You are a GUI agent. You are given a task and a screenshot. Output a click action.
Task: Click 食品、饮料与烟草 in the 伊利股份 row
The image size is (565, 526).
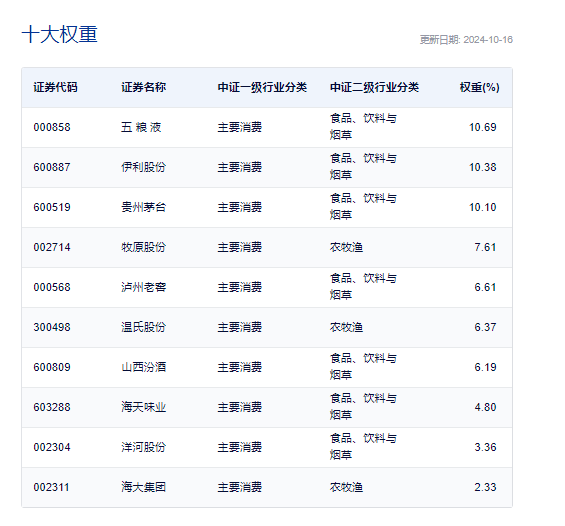point(363,166)
